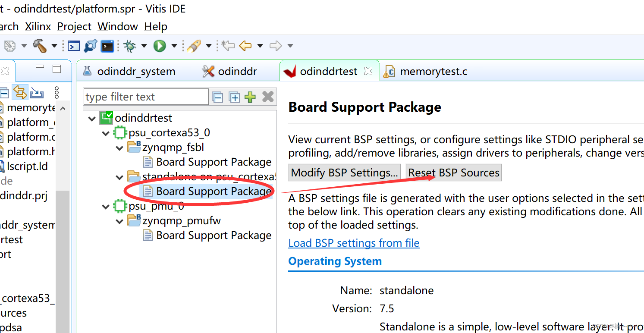Image resolution: width=644 pixels, height=333 pixels.
Task: Click the Build hammer icon
Action: pos(40,45)
